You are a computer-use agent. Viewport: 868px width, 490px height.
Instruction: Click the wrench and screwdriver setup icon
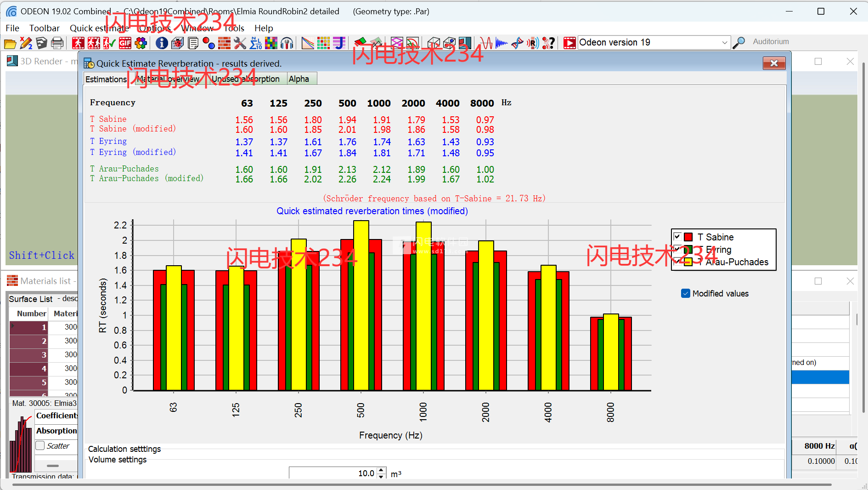coord(240,44)
